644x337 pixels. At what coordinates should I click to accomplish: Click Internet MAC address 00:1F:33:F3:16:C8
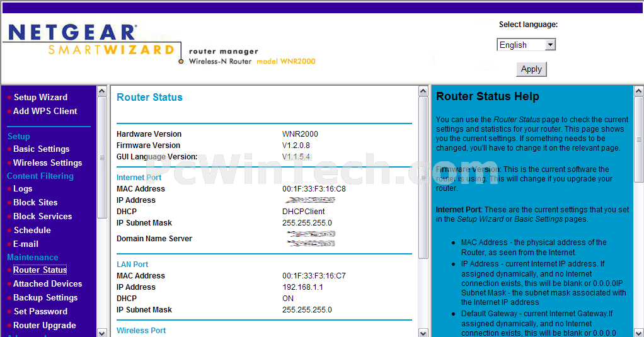coord(314,189)
